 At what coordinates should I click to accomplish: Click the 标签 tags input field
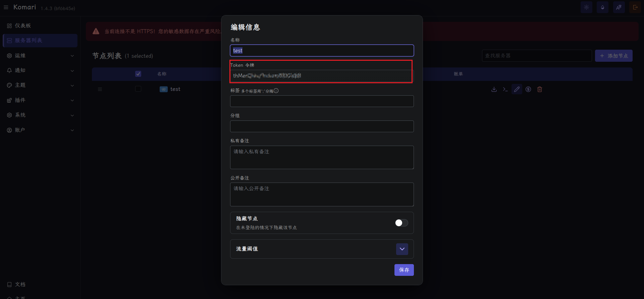[x=322, y=101]
